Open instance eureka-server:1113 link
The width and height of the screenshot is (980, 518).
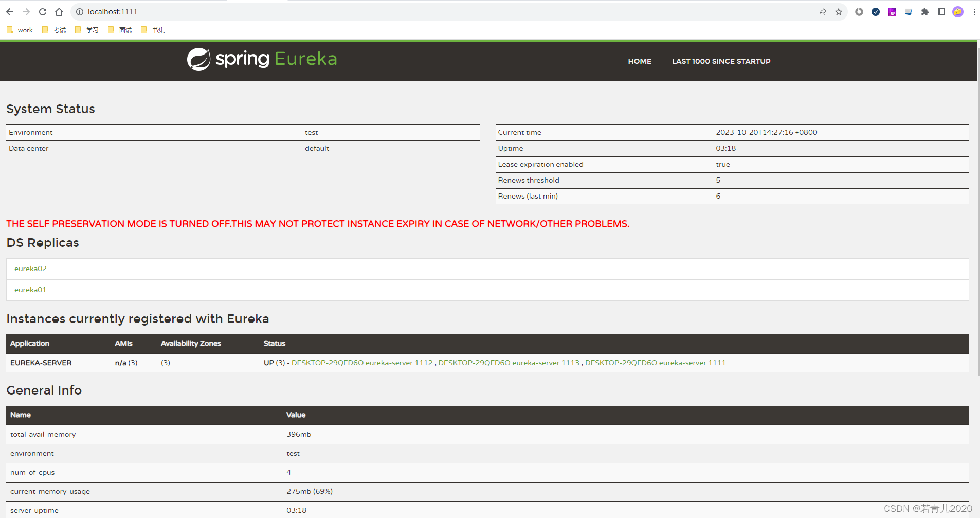click(x=509, y=363)
